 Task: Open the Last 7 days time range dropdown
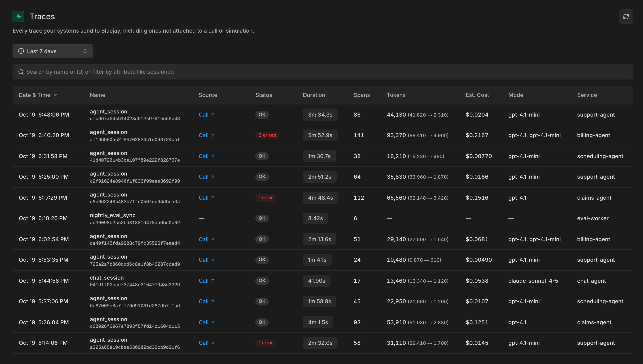tap(53, 51)
